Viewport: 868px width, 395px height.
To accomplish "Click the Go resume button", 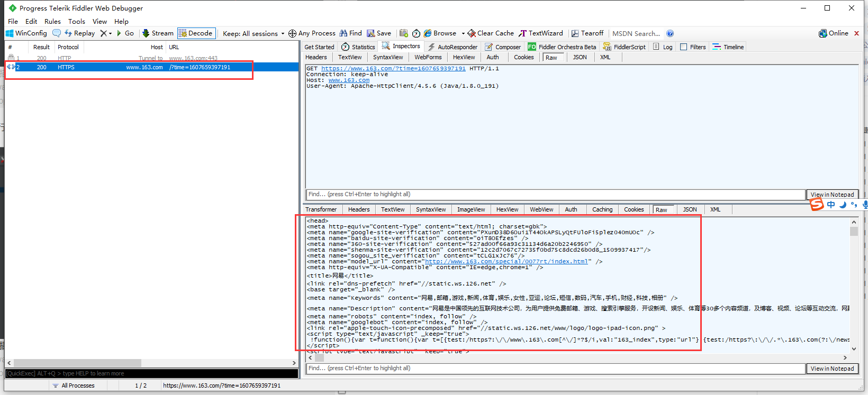I will pyautogui.click(x=125, y=33).
